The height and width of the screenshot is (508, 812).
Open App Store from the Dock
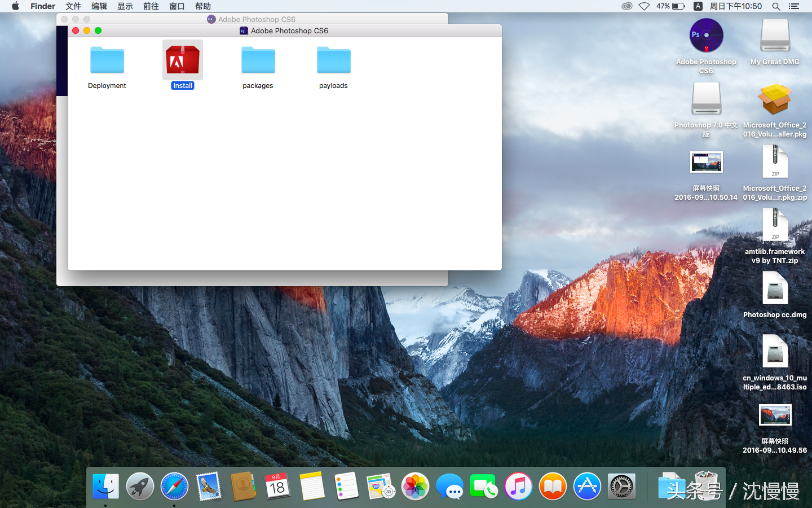[x=587, y=486]
